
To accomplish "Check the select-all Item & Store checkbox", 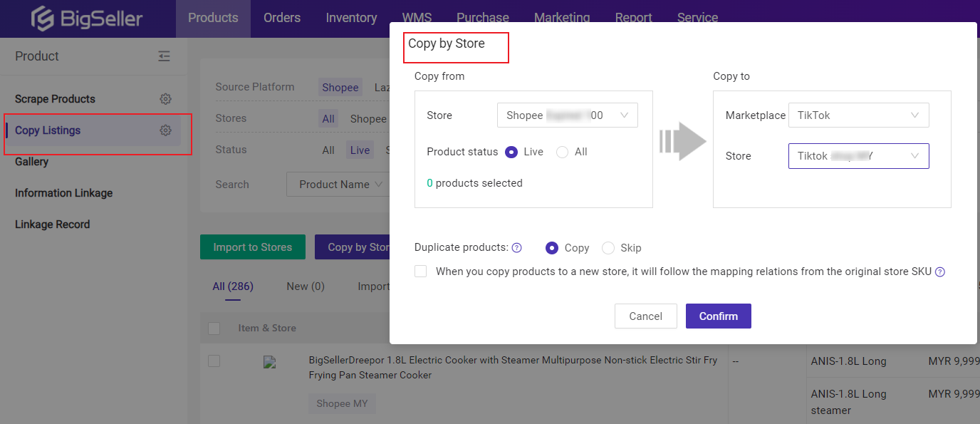I will click(x=214, y=328).
